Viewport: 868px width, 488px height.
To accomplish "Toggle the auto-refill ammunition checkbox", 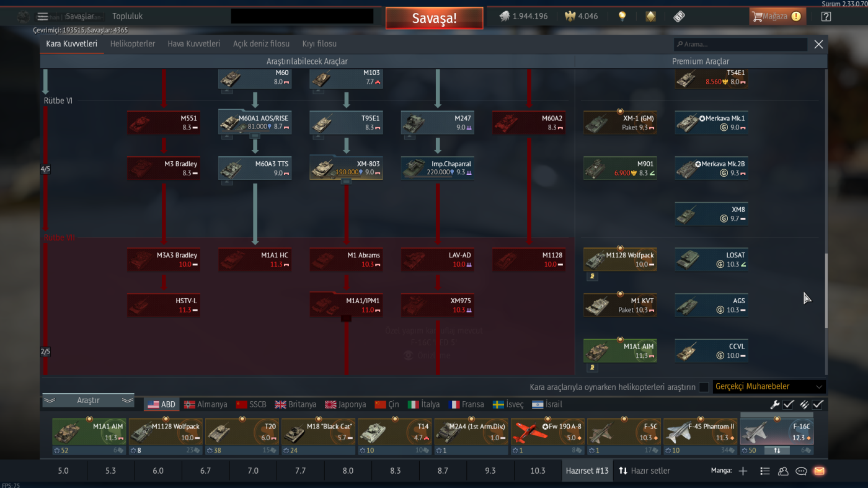I will point(818,404).
